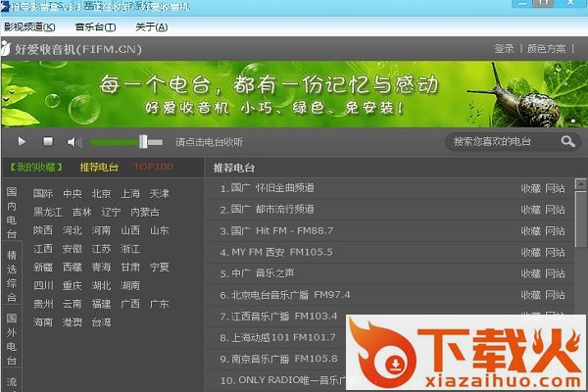Switch to the TOP100 tab
The width and height of the screenshot is (588, 392).
tap(154, 167)
